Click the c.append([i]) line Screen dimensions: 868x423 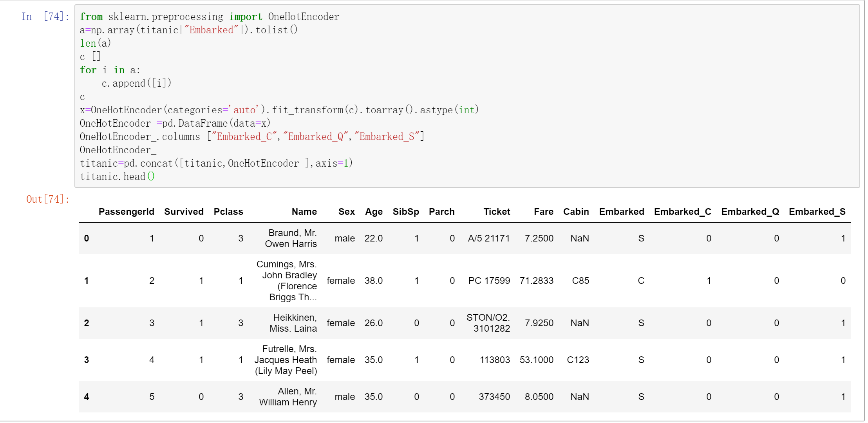tap(136, 83)
